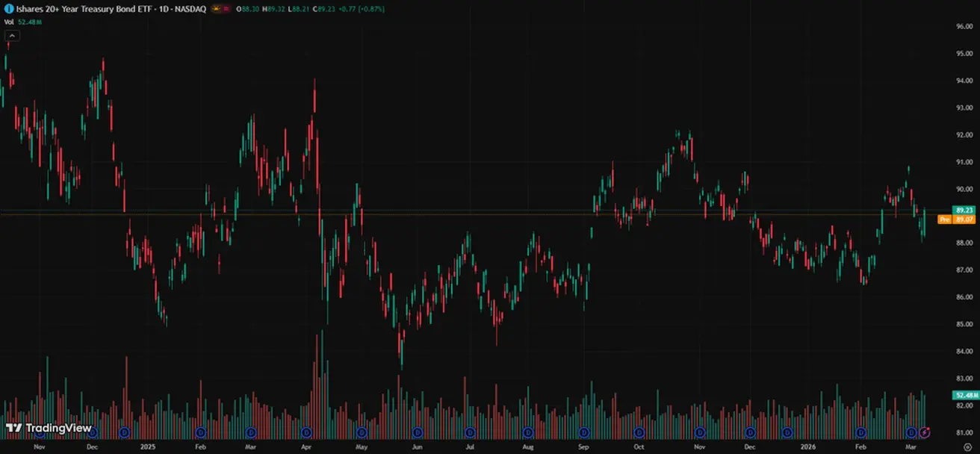Click the 2026 label on the time axis

coord(807,447)
